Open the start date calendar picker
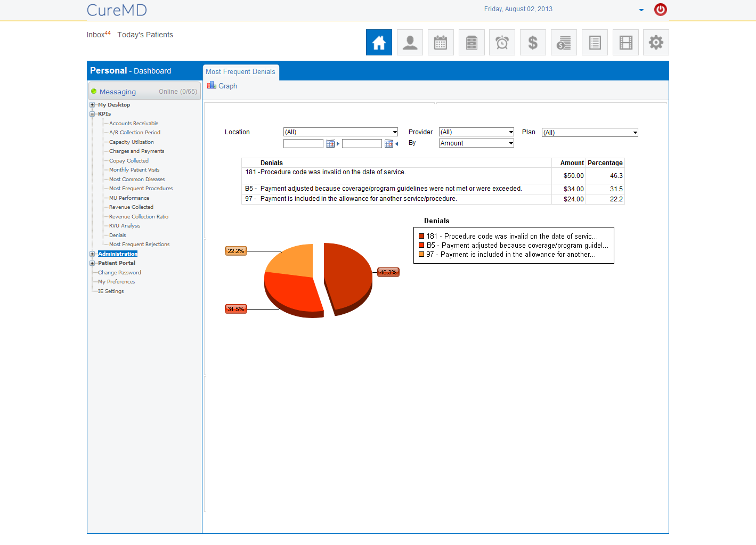 pyautogui.click(x=330, y=144)
